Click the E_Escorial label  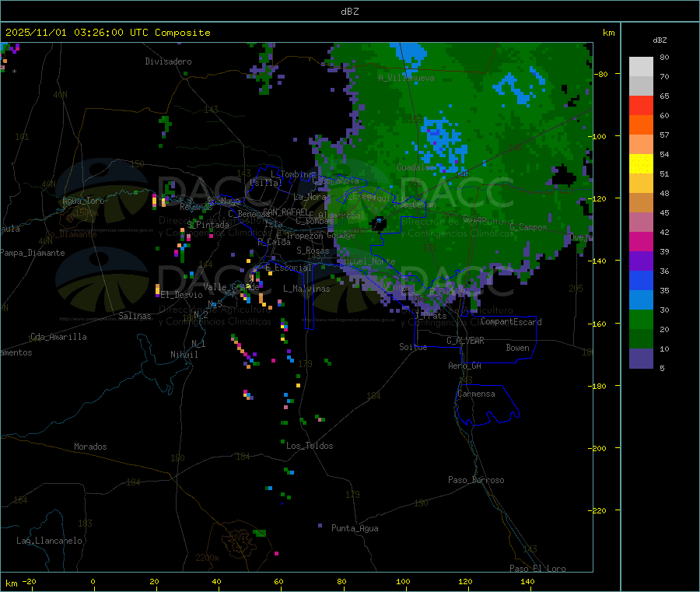pos(289,268)
